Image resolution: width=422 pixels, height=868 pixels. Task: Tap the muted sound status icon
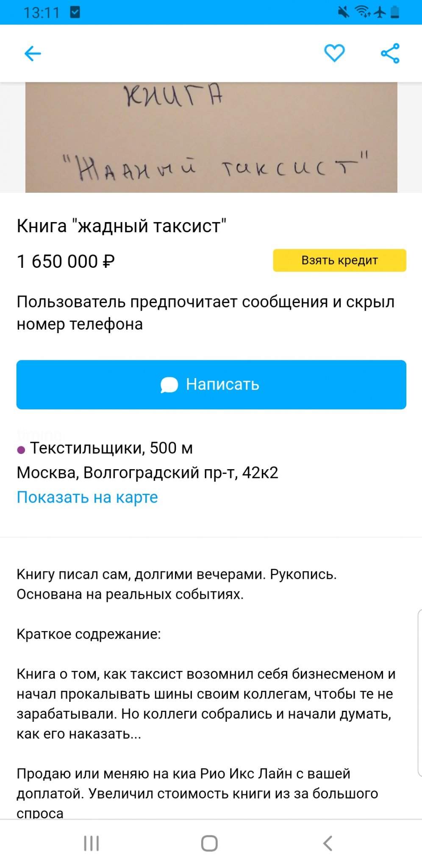pos(344,12)
